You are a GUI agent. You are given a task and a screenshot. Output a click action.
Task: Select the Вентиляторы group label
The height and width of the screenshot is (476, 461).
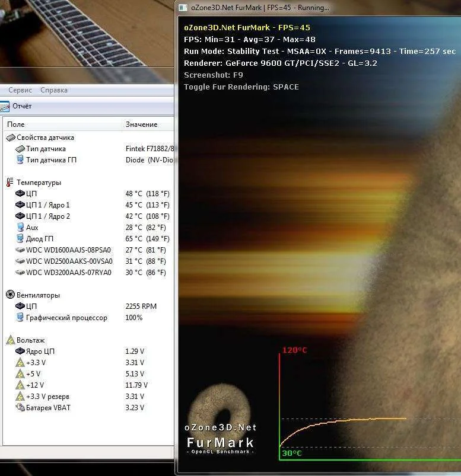(38, 295)
